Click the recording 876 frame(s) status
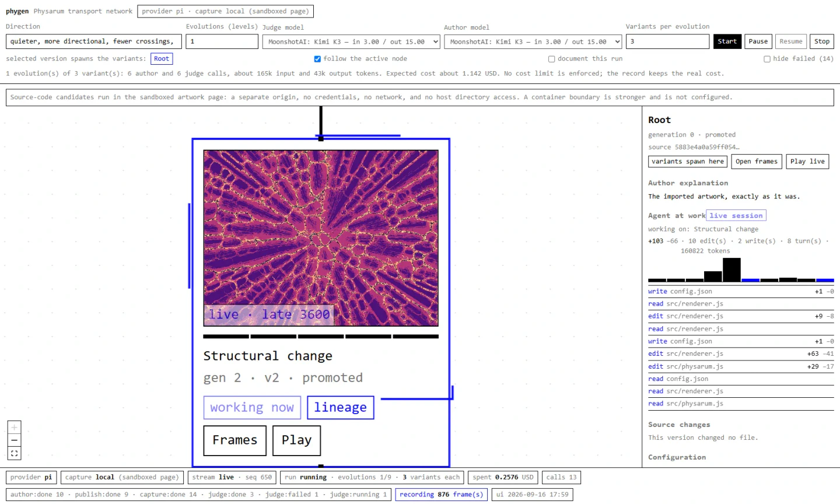This screenshot has height=504, width=840. [441, 495]
